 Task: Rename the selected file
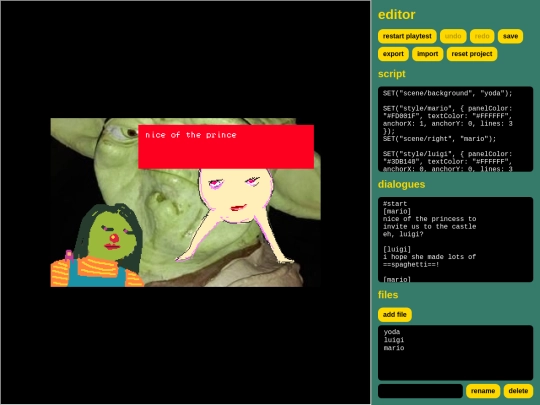tap(483, 391)
